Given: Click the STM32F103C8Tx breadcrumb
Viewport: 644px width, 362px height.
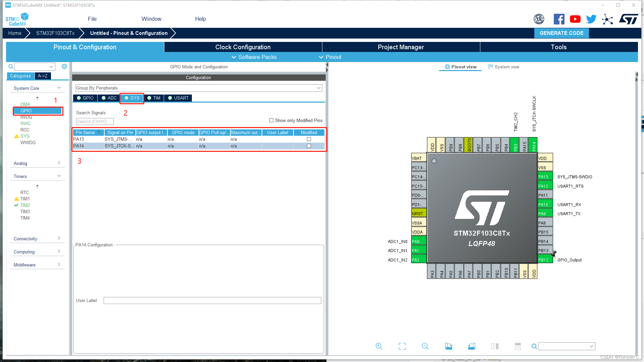Looking at the screenshot, I should [x=55, y=33].
